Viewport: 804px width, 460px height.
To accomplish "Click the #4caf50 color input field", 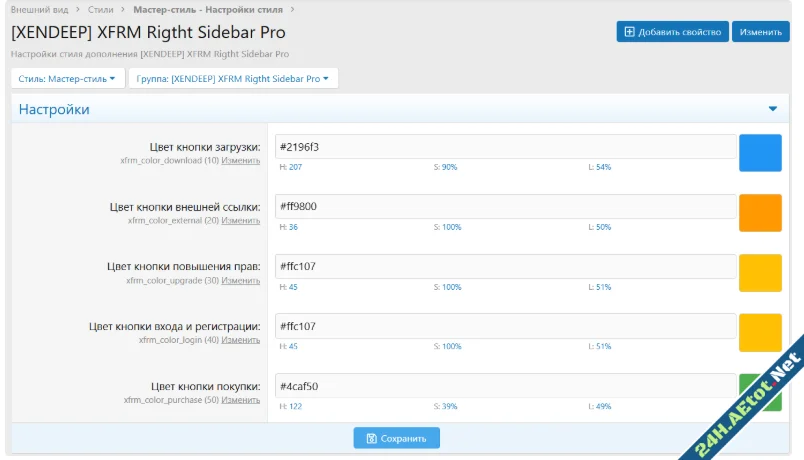I will tap(503, 386).
